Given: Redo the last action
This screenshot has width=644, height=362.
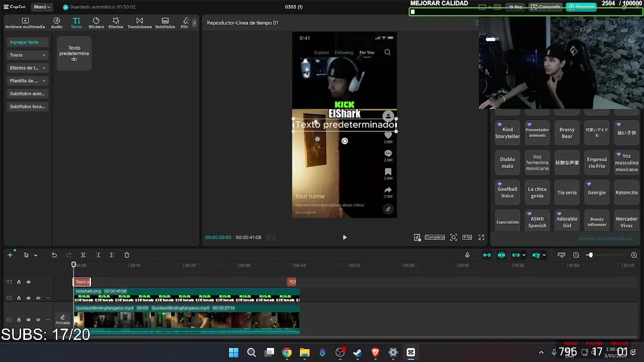Looking at the screenshot, I should (69, 255).
